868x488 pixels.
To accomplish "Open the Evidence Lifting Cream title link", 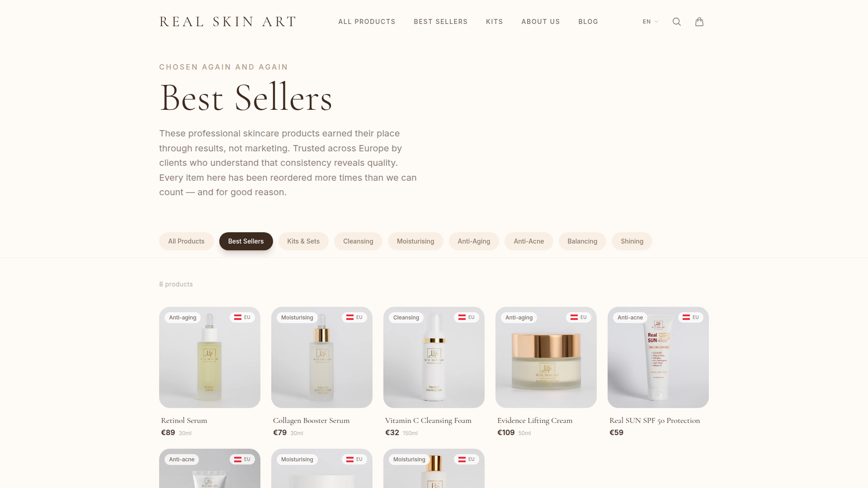I will tap(535, 420).
